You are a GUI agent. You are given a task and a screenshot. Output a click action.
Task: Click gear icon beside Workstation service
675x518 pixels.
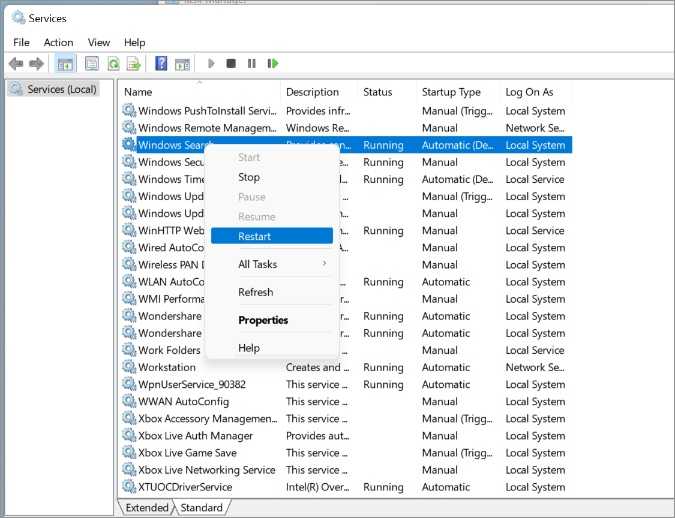tap(129, 367)
